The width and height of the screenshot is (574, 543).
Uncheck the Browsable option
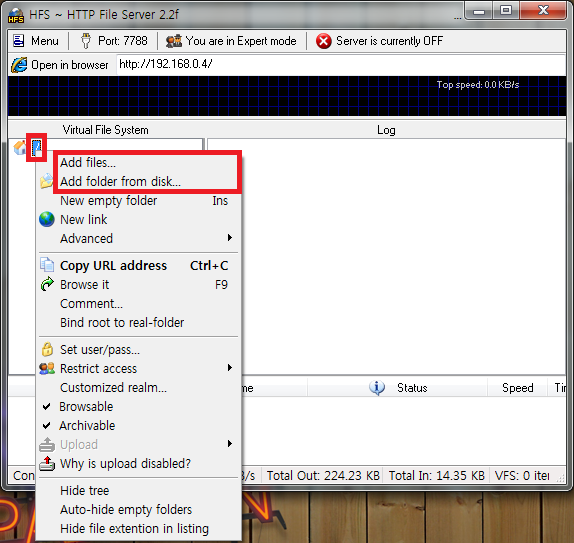139,407
